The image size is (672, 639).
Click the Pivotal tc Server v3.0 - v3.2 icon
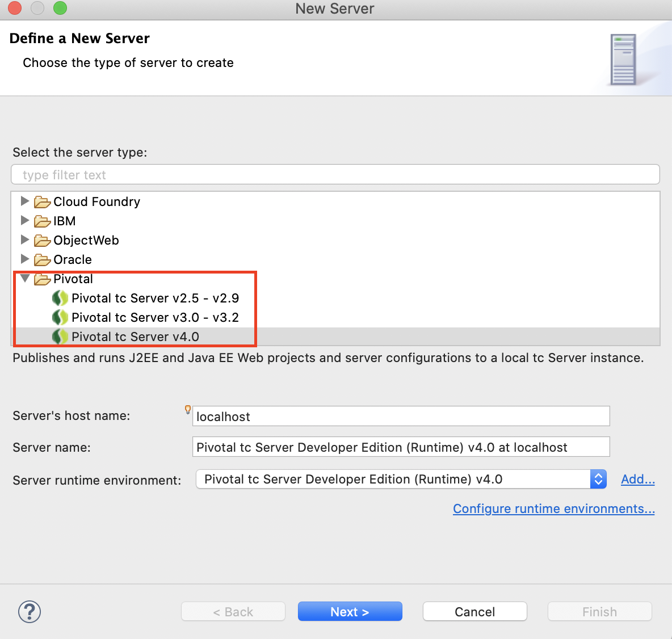pyautogui.click(x=60, y=317)
